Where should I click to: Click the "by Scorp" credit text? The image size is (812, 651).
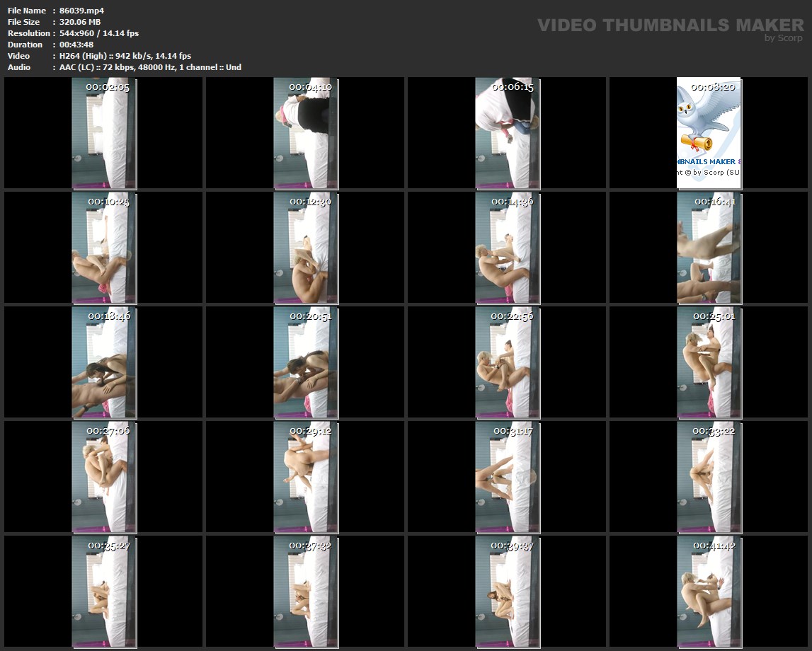pyautogui.click(x=783, y=38)
